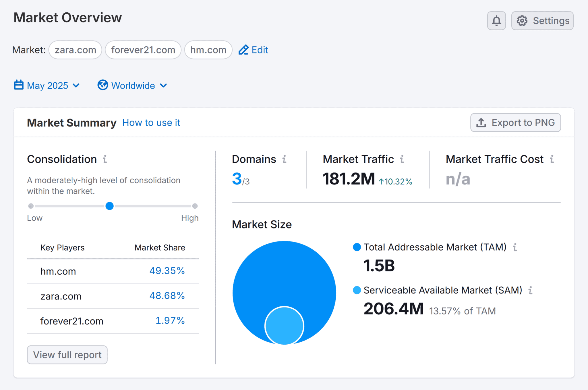Image resolution: width=588 pixels, height=390 pixels.
Task: Open notifications via the bell icon
Action: click(x=496, y=20)
